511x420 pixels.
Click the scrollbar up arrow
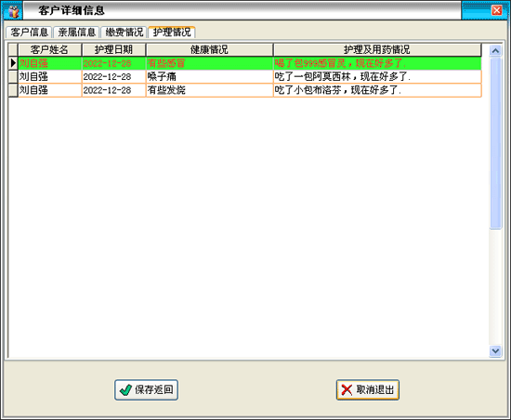pos(495,50)
